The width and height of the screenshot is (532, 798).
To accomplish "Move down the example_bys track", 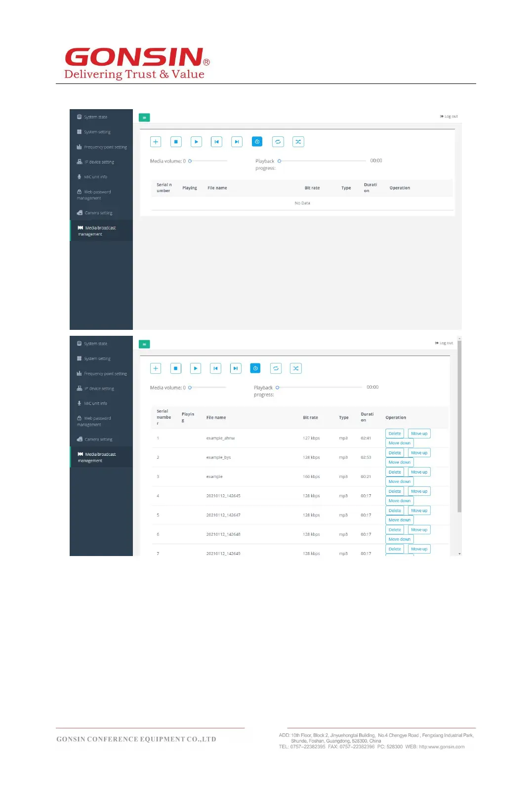I will (x=400, y=462).
